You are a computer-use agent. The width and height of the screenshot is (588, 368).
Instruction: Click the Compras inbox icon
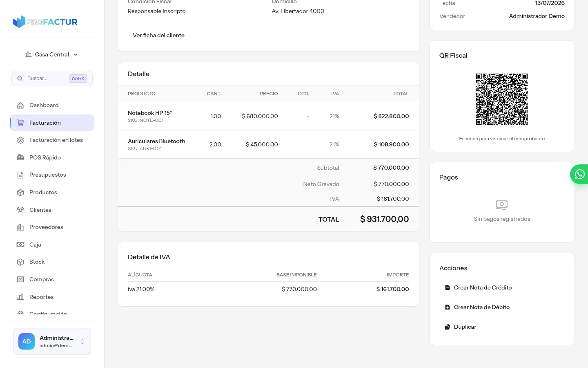click(x=20, y=280)
